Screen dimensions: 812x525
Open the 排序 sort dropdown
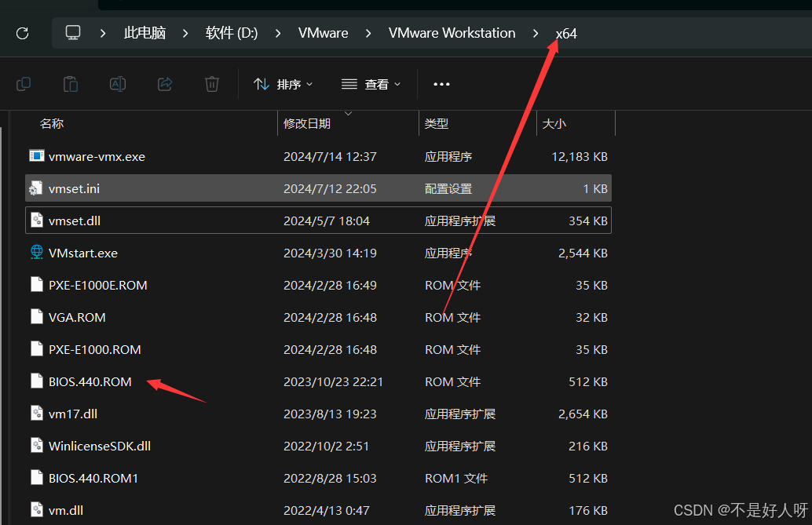(283, 84)
